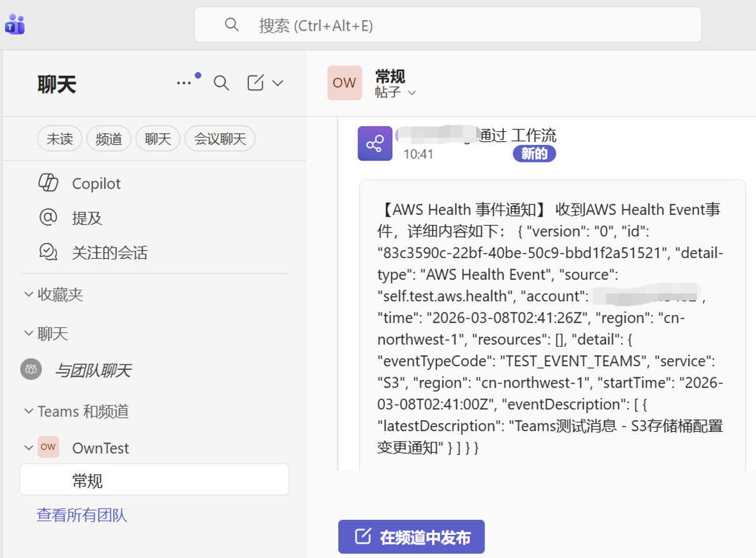Open the 提及 mentions icon
Image resolution: width=756 pixels, height=558 pixels.
click(48, 217)
